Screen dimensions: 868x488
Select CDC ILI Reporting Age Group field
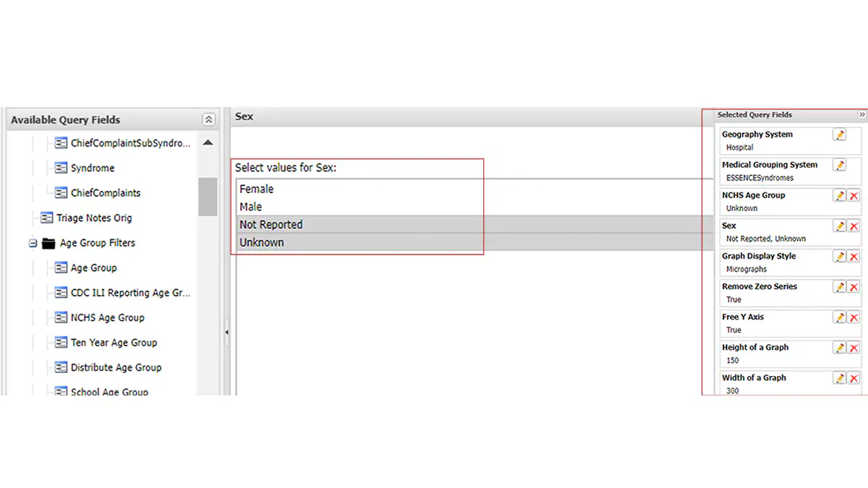coord(130,293)
